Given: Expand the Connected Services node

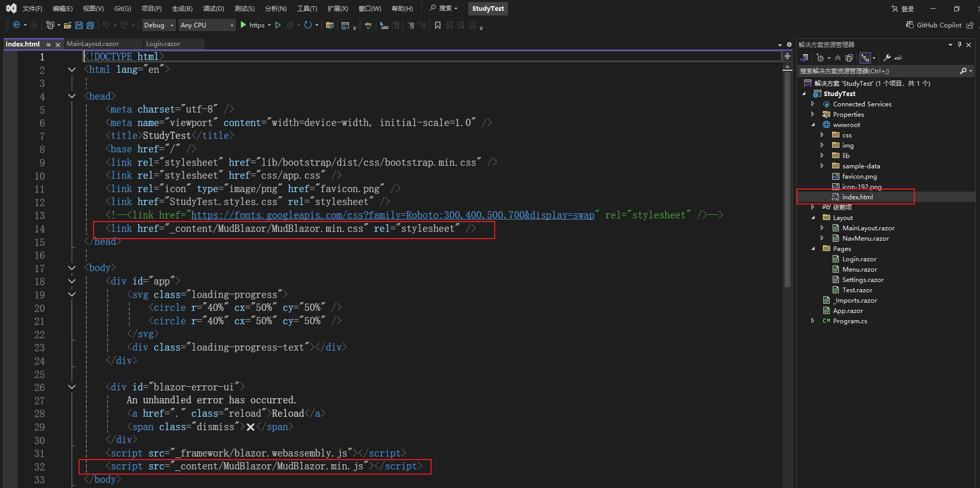Looking at the screenshot, I should point(813,104).
